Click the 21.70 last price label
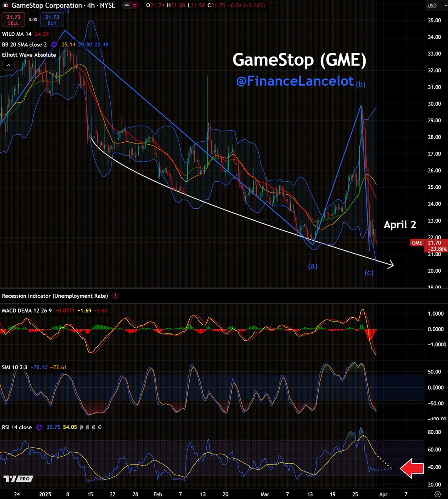Image resolution: width=448 pixels, height=499 pixels. (435, 243)
